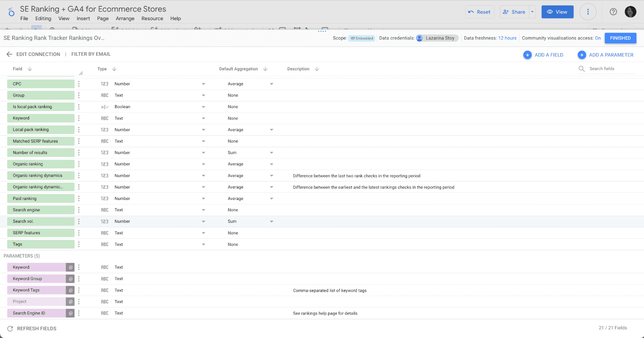Click the search magnifier icon
Image resolution: width=644 pixels, height=338 pixels.
click(x=582, y=69)
